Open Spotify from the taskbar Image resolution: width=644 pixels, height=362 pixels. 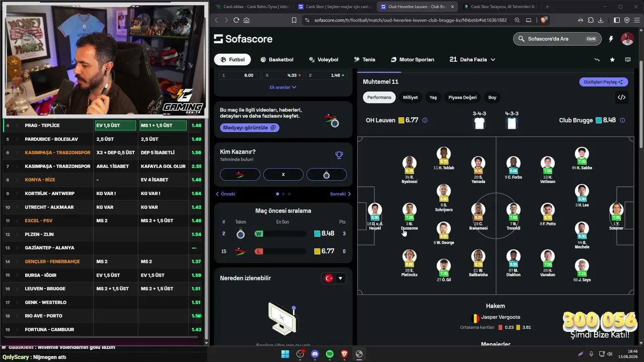click(x=330, y=354)
